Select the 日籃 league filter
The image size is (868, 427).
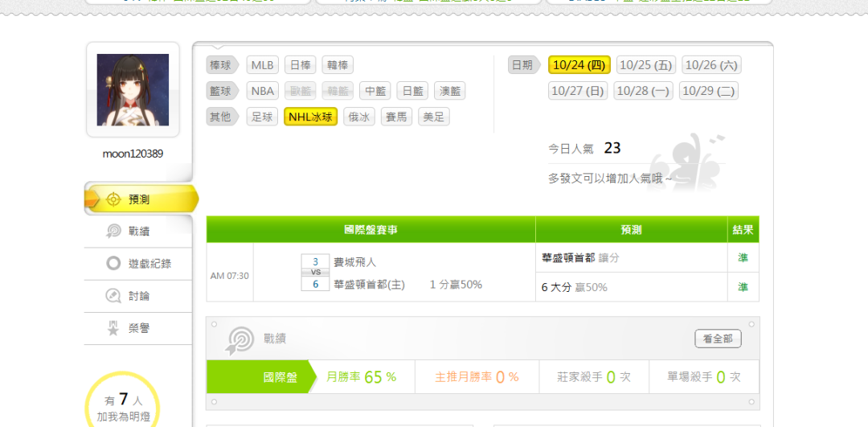pos(412,91)
